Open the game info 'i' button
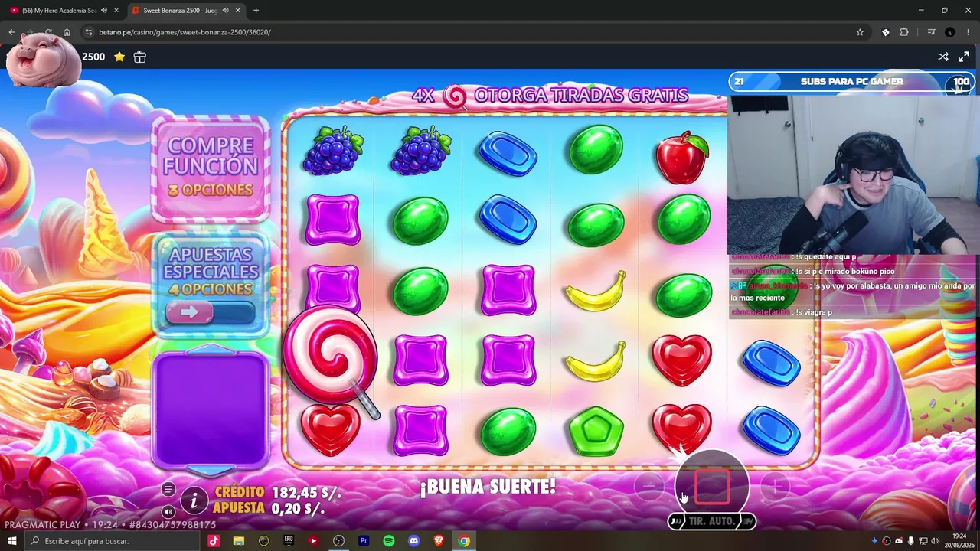The width and height of the screenshot is (980, 551). 194,500
